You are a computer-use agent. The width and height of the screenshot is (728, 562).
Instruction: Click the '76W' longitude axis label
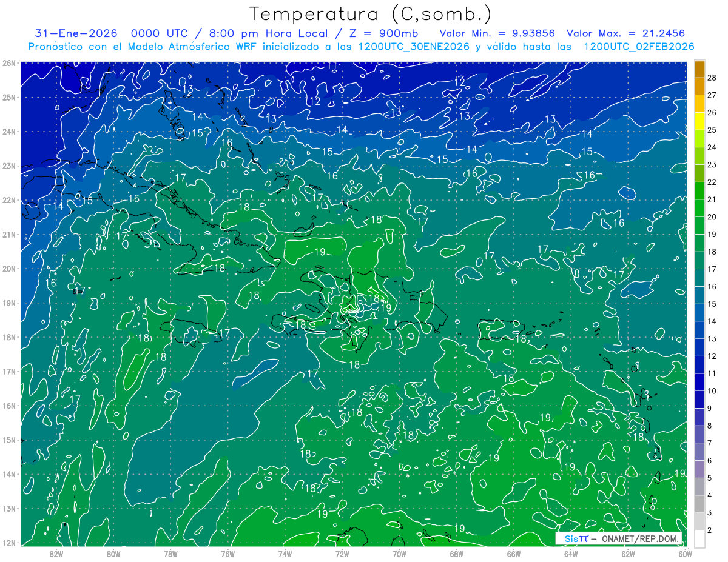(x=228, y=554)
